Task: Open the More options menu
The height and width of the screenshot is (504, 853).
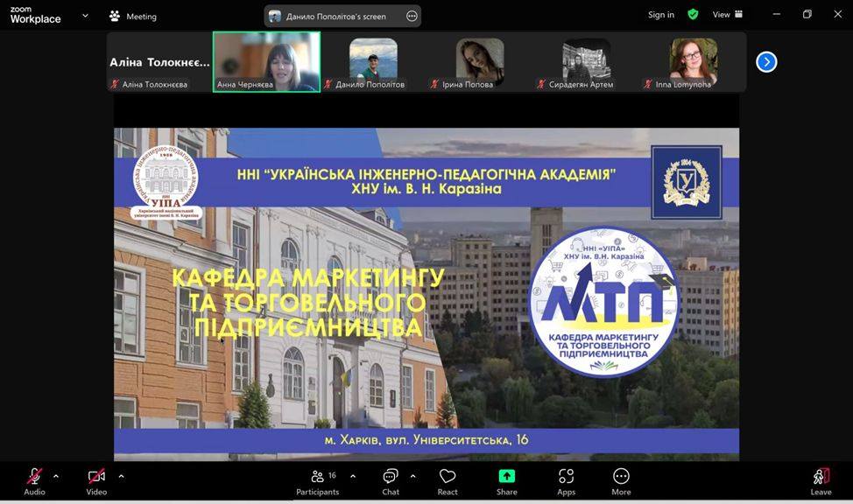Action: (621, 481)
